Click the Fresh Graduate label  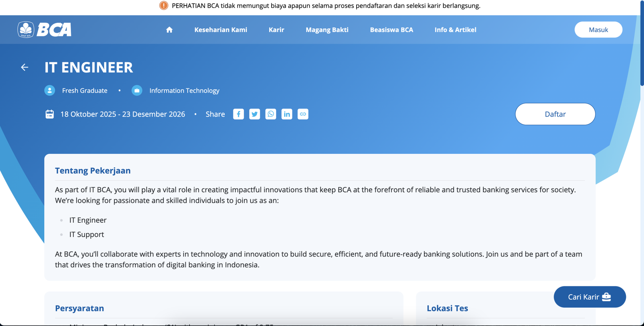85,91
